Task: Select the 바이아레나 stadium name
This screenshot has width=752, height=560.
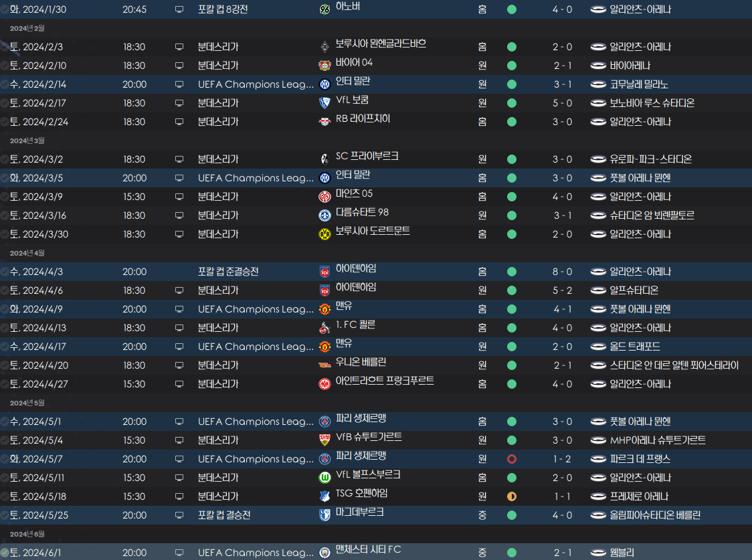Action: 630,66
